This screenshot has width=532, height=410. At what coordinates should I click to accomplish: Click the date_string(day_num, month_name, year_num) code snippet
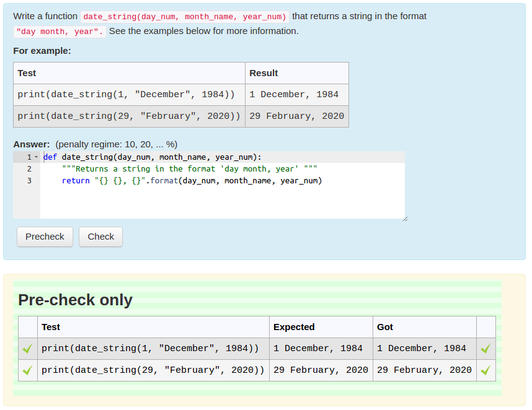point(185,17)
